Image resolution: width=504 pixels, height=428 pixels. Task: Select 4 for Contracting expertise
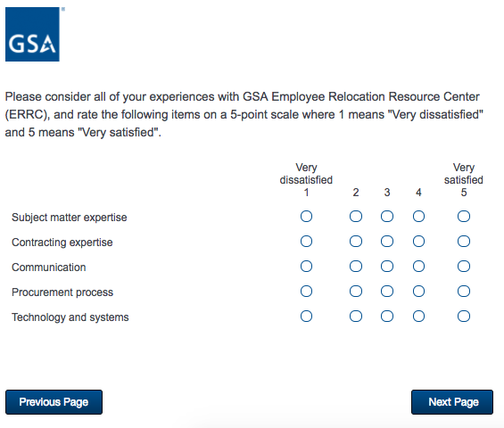[418, 242]
